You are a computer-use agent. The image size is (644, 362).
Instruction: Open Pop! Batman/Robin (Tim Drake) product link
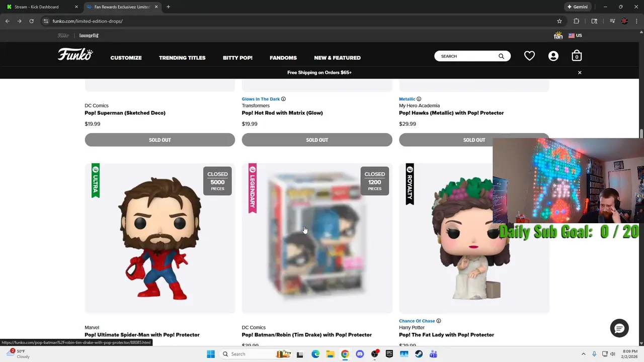[x=307, y=335]
